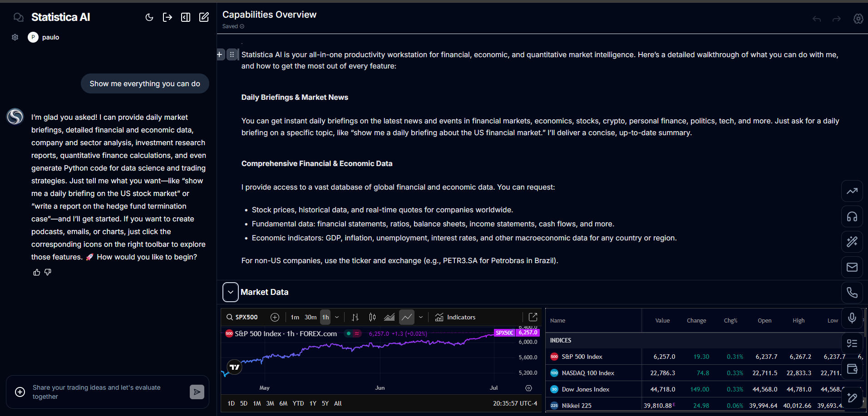Click the logout arrow icon
Viewport: 868px width, 416px height.
168,17
